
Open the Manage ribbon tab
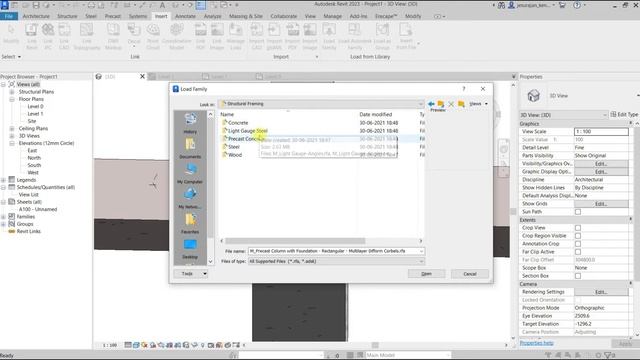tap(333, 16)
